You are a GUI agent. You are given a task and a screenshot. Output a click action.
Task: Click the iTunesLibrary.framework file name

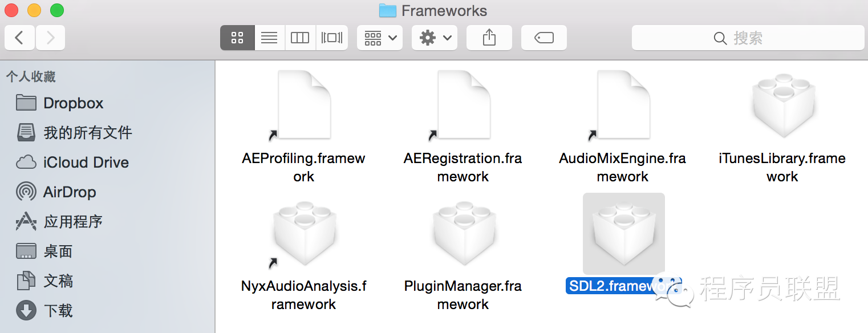tap(782, 167)
